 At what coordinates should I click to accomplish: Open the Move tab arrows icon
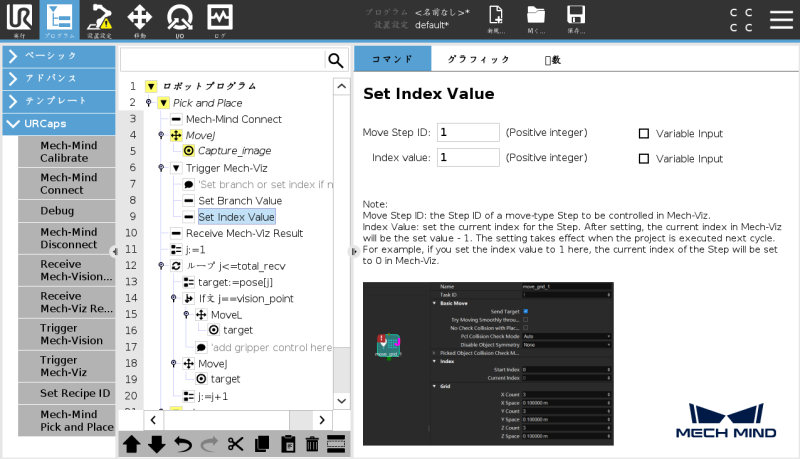[139, 19]
